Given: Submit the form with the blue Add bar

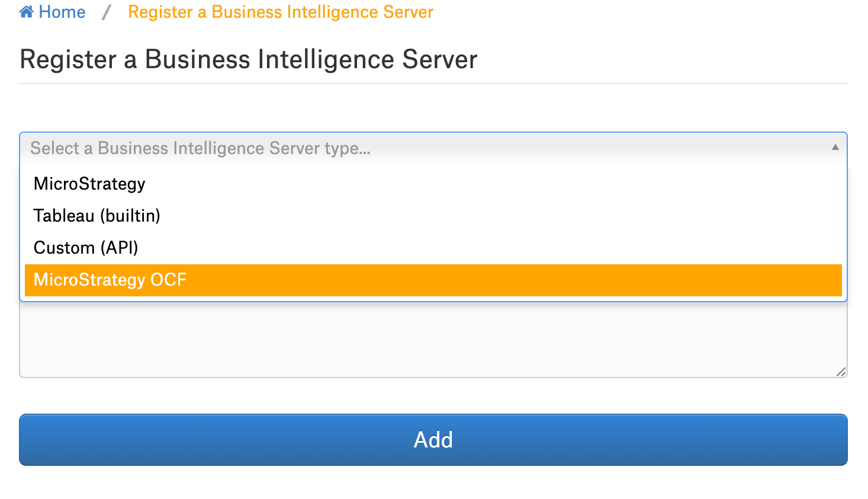Looking at the screenshot, I should (x=433, y=440).
